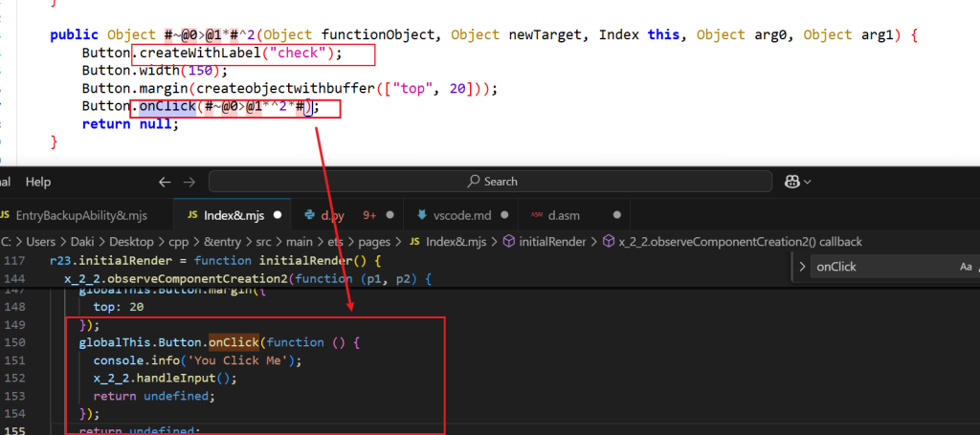Open the vscode.md tab

[462, 215]
